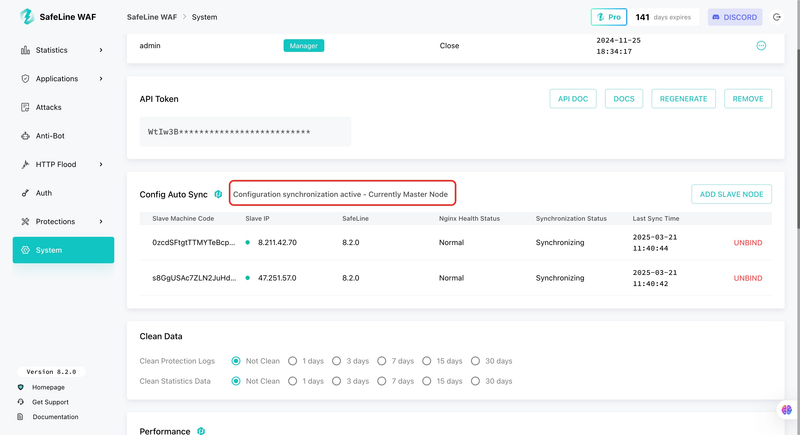Viewport: 800px width, 435px height.
Task: Open the Documentation link
Action: (x=55, y=417)
